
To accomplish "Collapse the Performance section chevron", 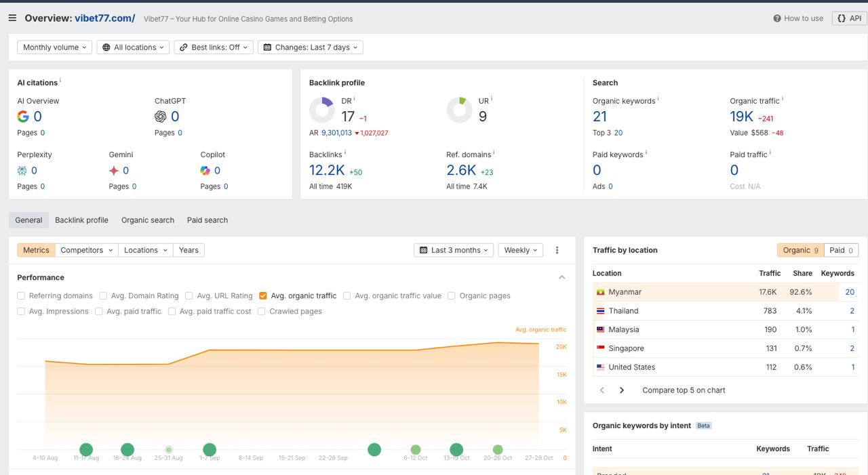I will click(x=561, y=277).
